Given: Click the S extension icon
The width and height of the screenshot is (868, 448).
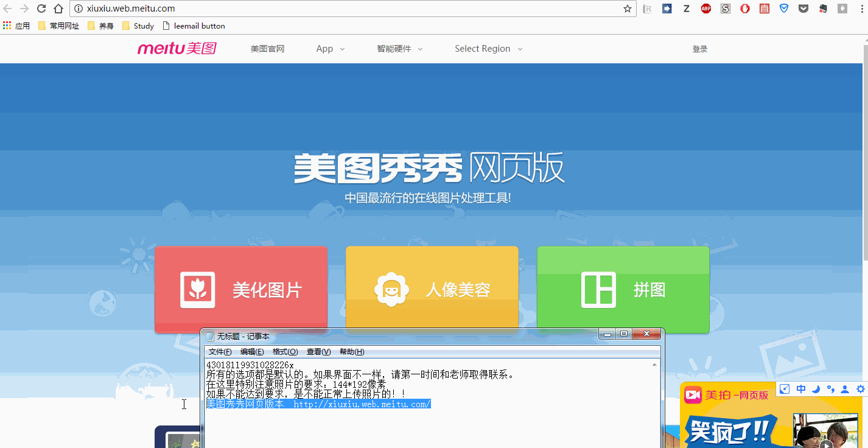Looking at the screenshot, I should 726,9.
